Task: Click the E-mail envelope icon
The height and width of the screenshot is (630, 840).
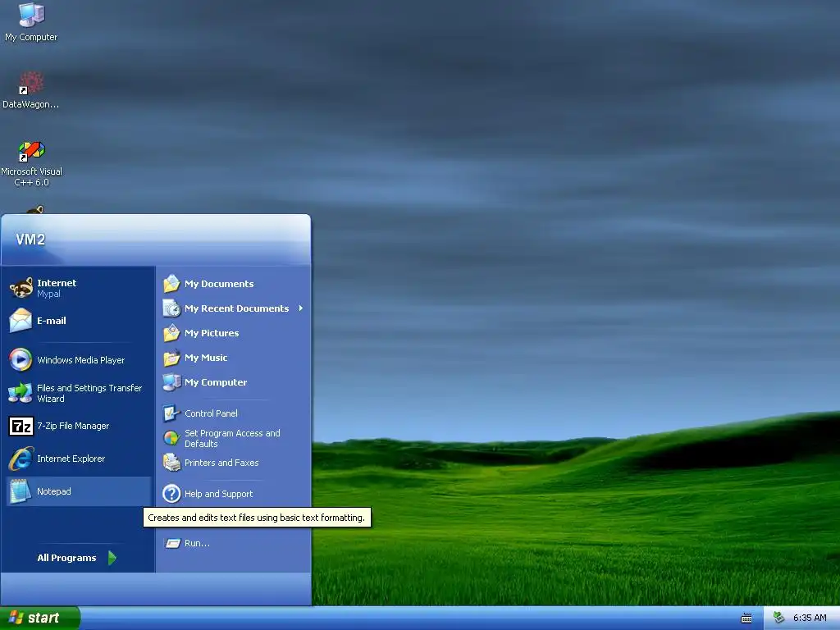Action: [x=21, y=321]
